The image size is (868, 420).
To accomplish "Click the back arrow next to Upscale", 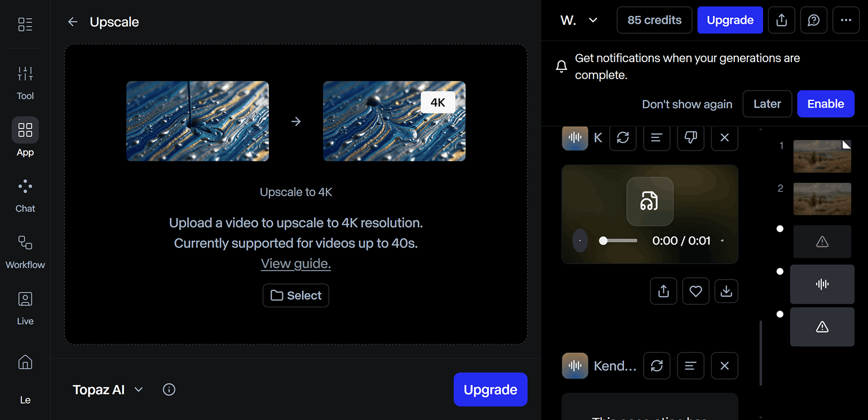I will pyautogui.click(x=72, y=22).
